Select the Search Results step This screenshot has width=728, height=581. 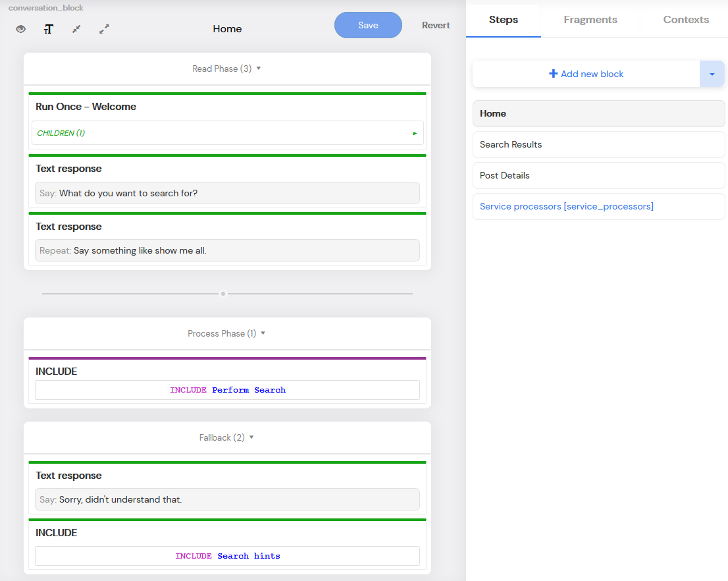(598, 144)
